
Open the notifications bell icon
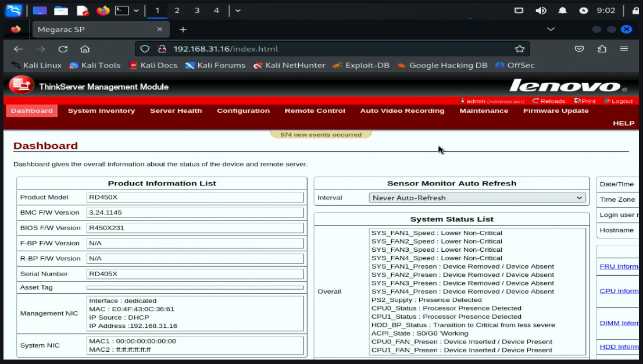coord(562,10)
